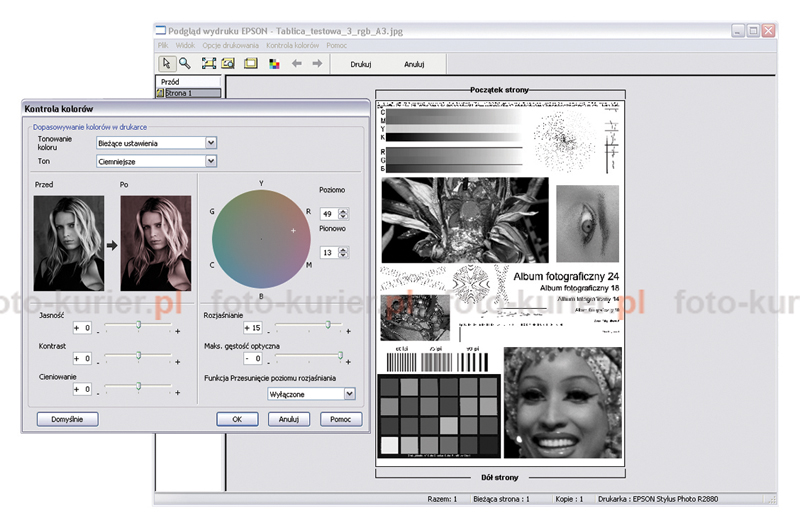Open the Tonowanie koloru dropdown
This screenshot has height=528, width=800.
(210, 143)
